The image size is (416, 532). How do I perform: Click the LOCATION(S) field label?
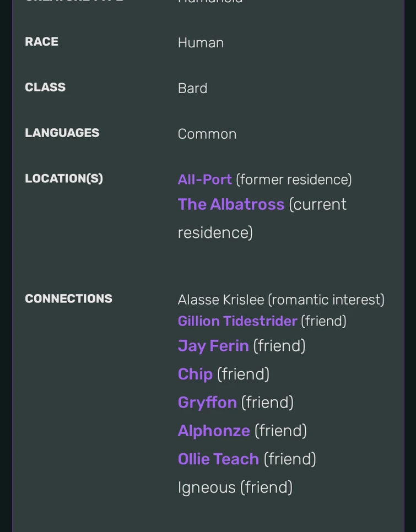click(64, 179)
